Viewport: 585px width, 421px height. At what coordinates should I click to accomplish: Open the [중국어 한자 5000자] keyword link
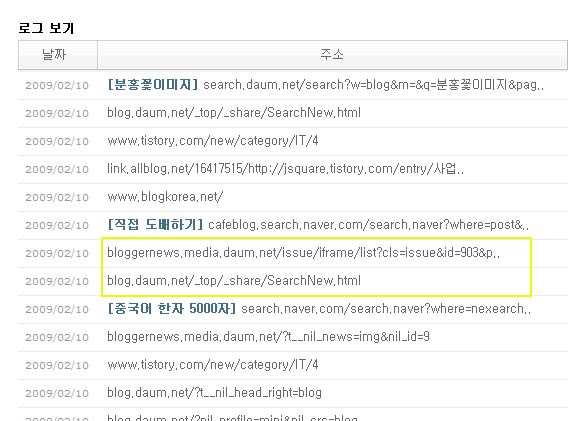click(x=172, y=309)
